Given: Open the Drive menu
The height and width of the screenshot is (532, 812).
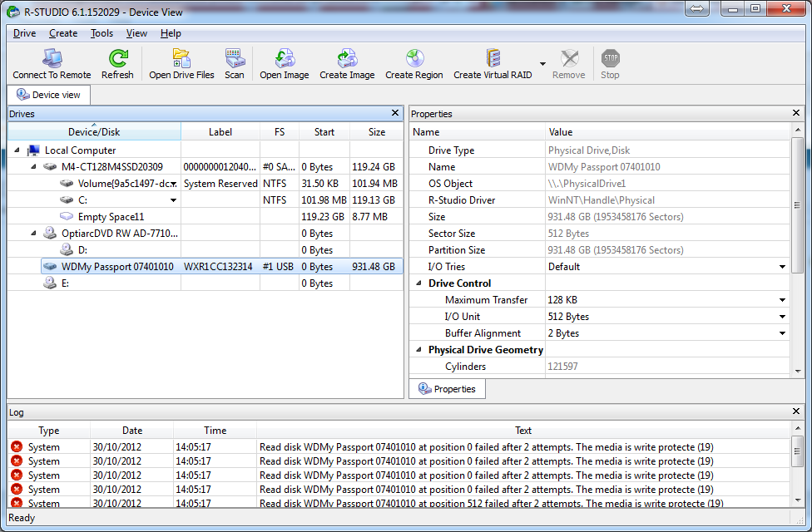Looking at the screenshot, I should tap(24, 33).
